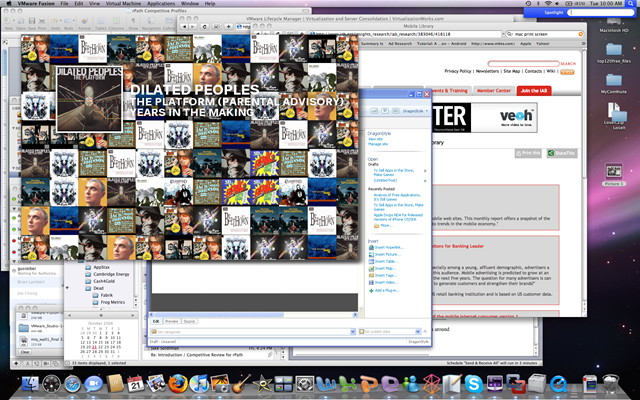
Task: Open iChat bubble icon in Dock
Action: coord(93,384)
